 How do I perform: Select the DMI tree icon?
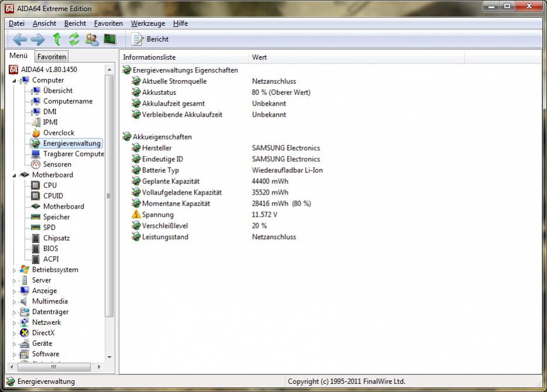36,112
